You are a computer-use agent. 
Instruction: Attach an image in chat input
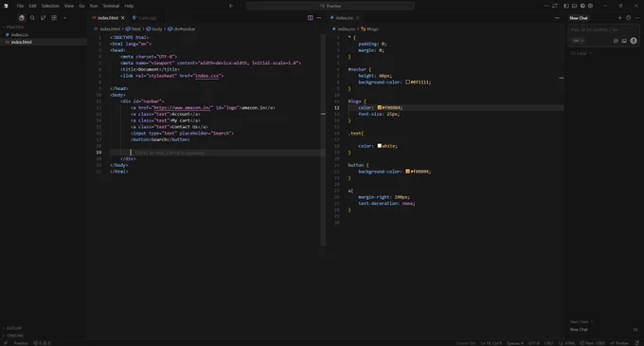(x=624, y=41)
